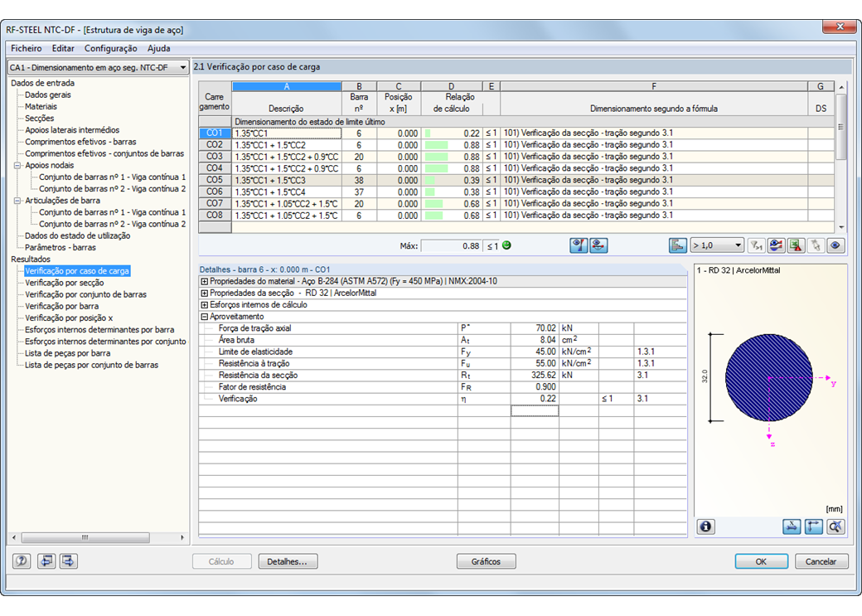Click green ratio bar in CO7 row
Image resolution: width=862 pixels, height=616 pixels.
[433, 203]
